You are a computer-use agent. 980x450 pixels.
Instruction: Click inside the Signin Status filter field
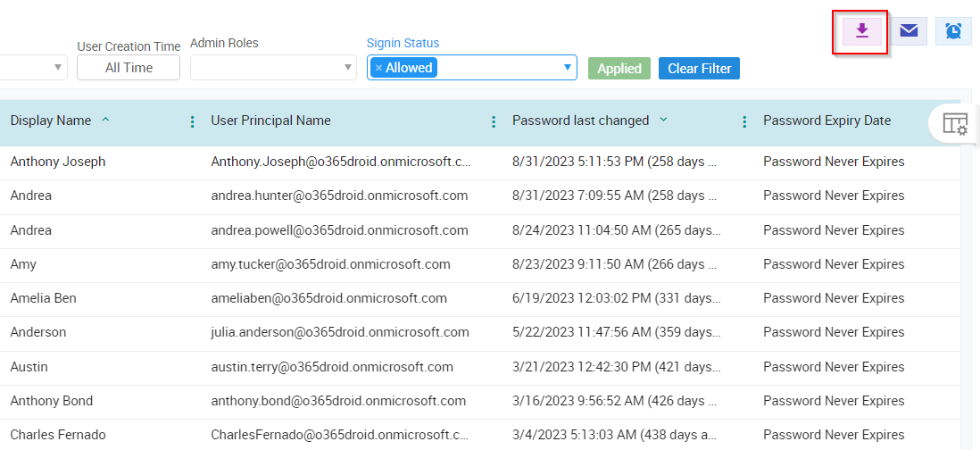click(x=471, y=68)
